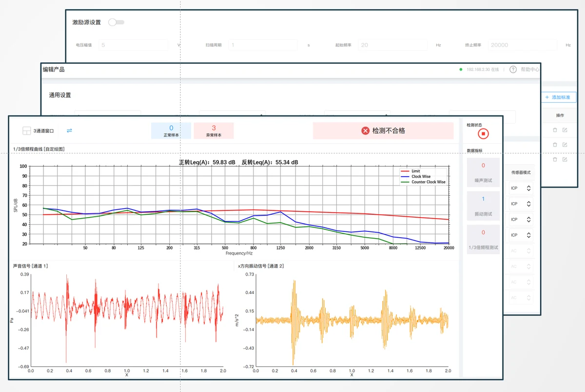Click the 电压幅值 input field

coord(133,45)
